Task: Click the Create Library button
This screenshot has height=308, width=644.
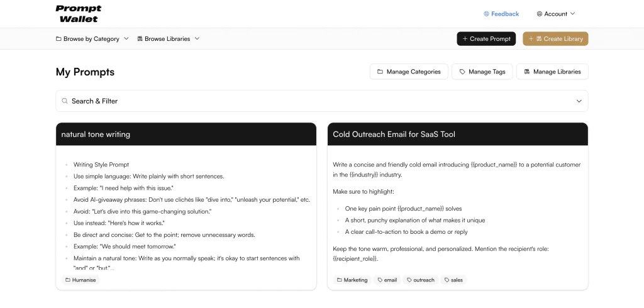Action: coord(555,39)
